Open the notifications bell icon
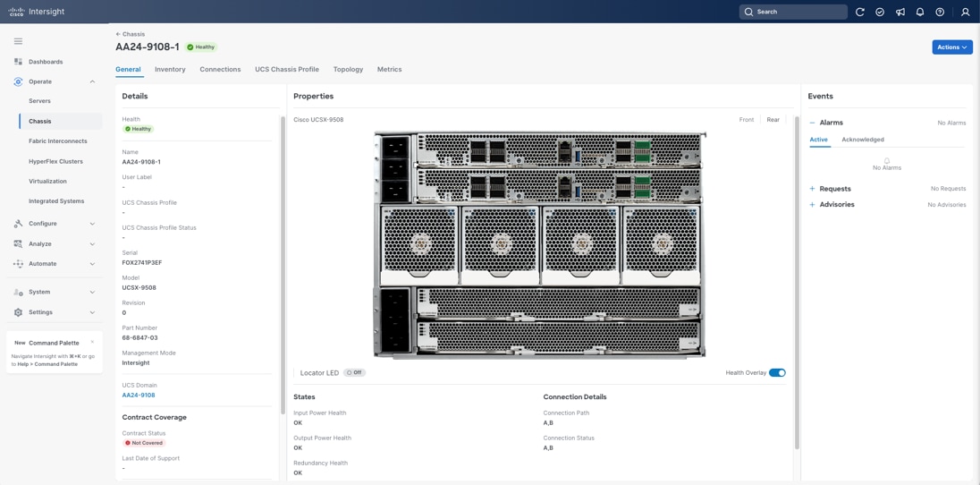This screenshot has width=980, height=485. (x=920, y=12)
